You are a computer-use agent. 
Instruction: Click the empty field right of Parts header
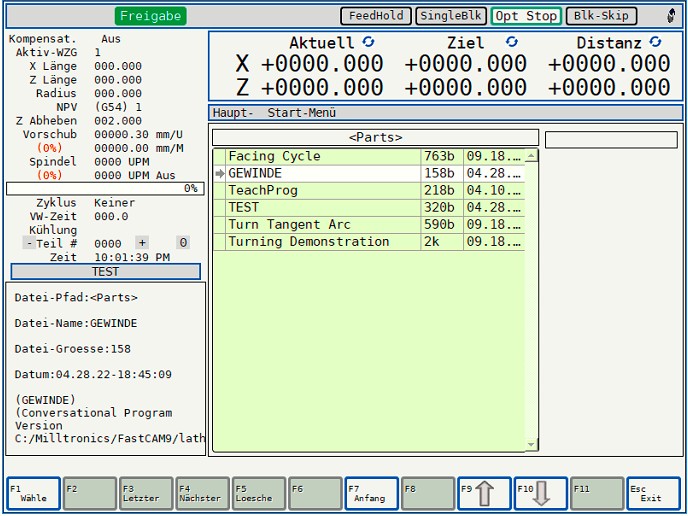tap(611, 140)
